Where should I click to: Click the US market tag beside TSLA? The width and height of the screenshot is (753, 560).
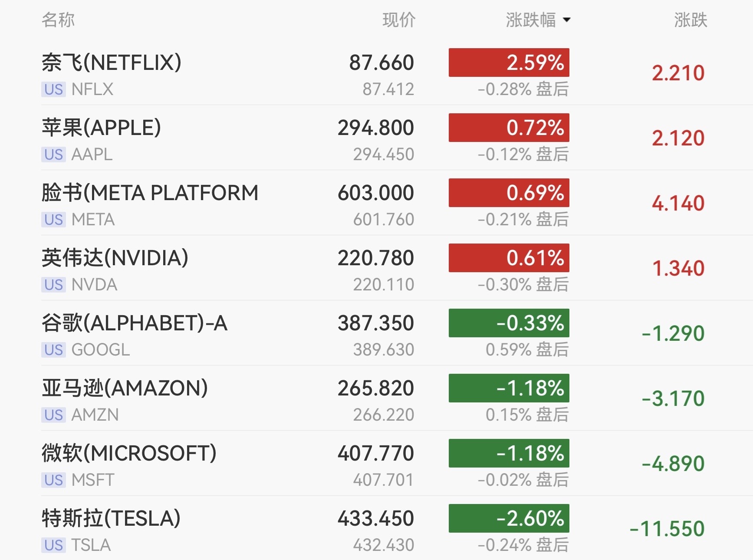click(x=54, y=545)
